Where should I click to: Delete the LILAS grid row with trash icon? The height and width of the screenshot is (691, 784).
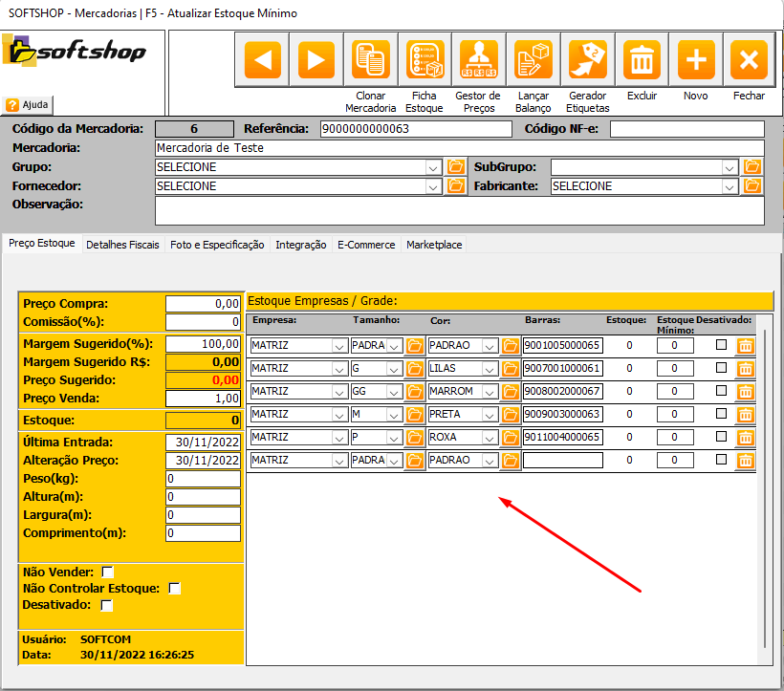(745, 368)
